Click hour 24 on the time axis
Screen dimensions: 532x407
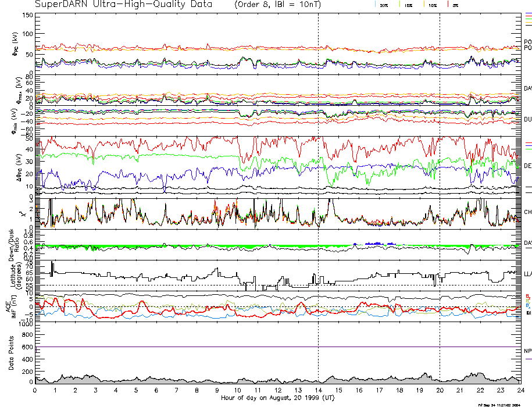tap(519, 391)
